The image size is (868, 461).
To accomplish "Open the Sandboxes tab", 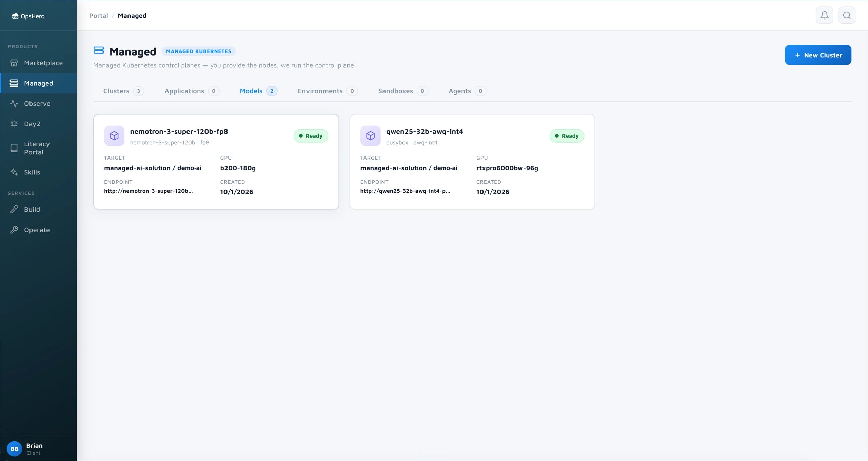I will click(x=403, y=91).
